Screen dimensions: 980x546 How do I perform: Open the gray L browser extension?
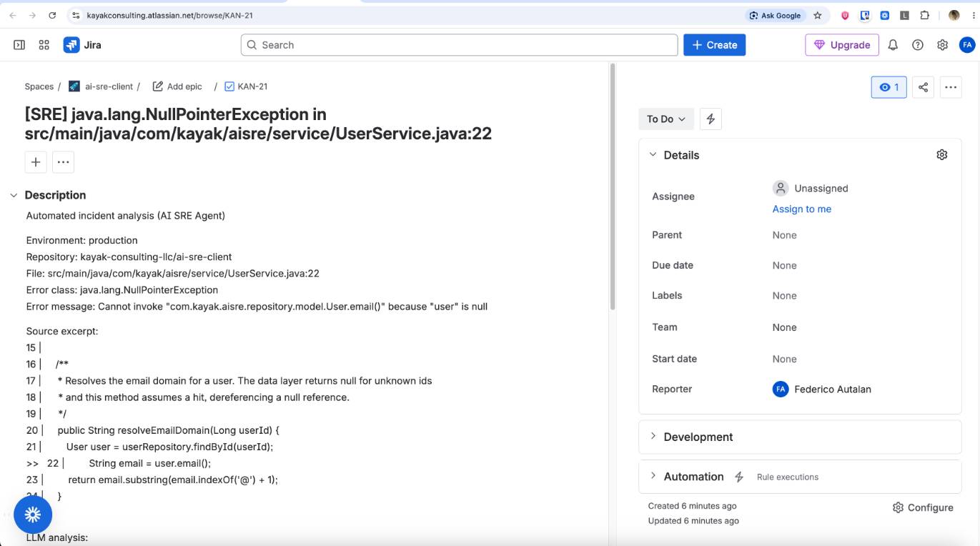905,15
